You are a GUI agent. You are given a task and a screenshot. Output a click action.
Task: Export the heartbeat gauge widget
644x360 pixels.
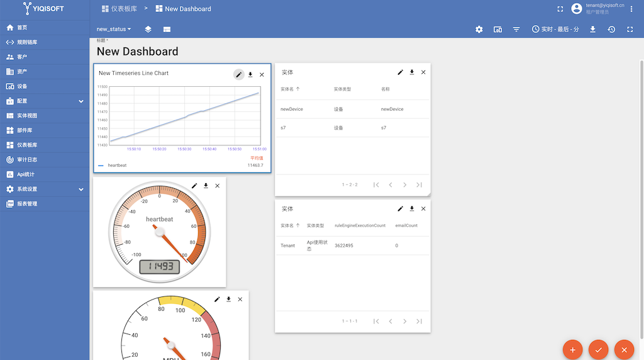coord(206,186)
